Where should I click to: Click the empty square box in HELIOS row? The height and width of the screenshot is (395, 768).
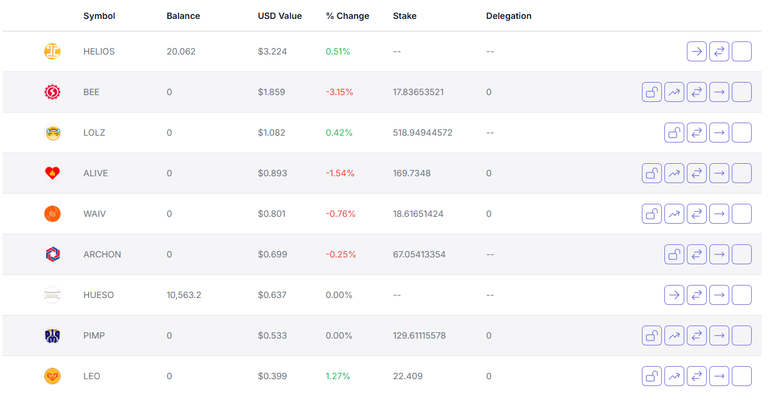[x=742, y=51]
